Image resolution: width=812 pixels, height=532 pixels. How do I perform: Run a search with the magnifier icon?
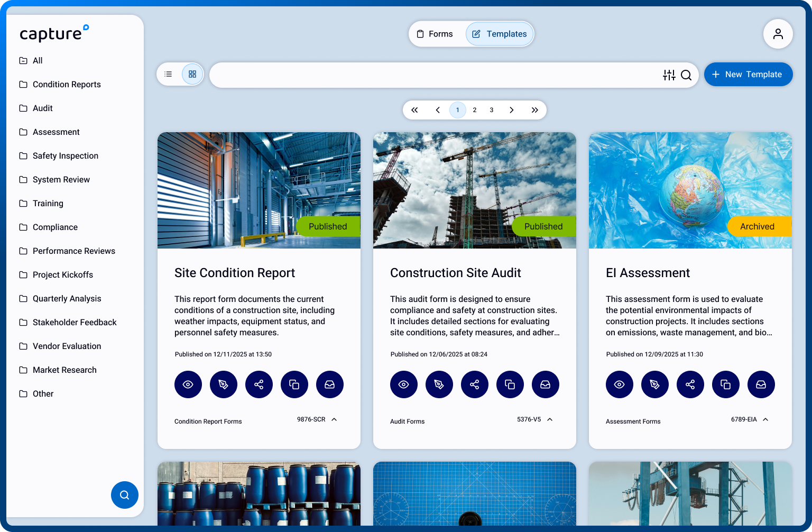click(686, 76)
